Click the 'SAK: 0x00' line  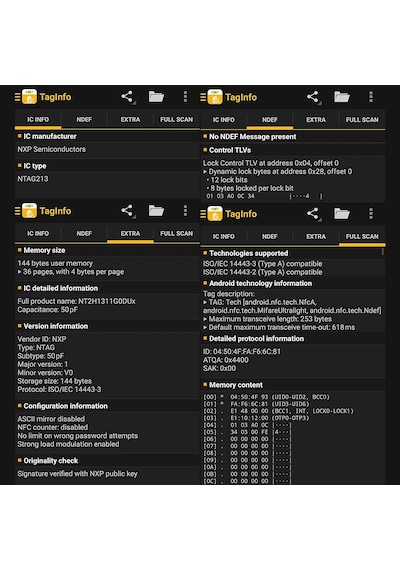(x=219, y=368)
